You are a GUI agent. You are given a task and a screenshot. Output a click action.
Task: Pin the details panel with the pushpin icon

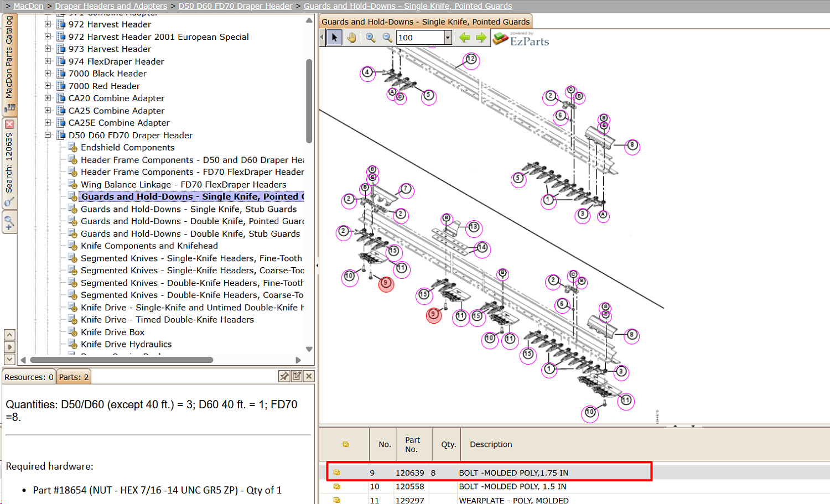284,376
